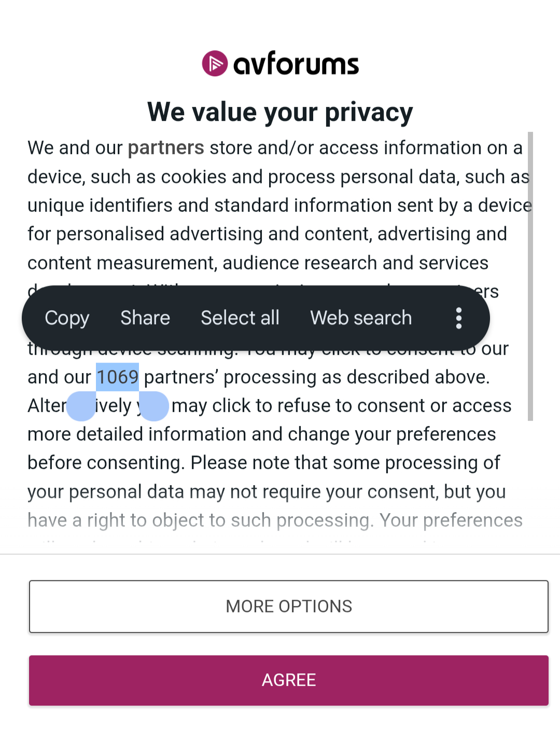This screenshot has width=560, height=731.
Task: Tap the right text selection handle
Action: 153,406
